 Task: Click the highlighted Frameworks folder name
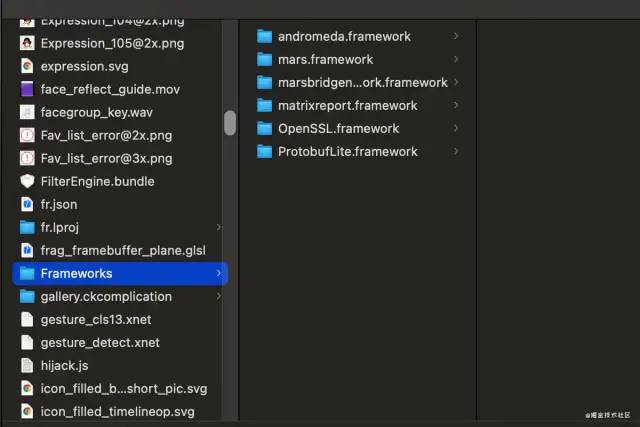pos(76,273)
